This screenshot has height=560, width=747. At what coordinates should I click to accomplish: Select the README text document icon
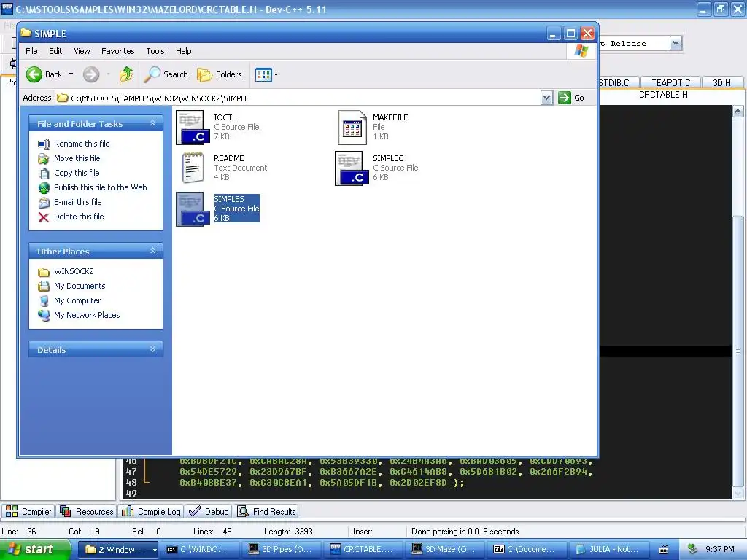(193, 168)
